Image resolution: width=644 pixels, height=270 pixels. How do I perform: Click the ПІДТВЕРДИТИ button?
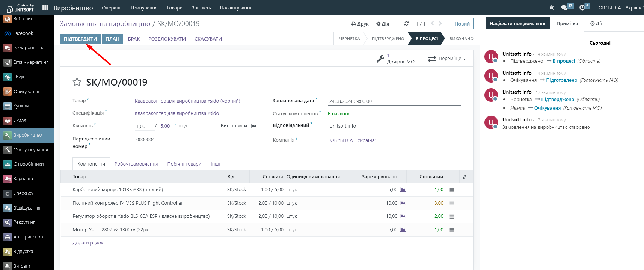point(80,39)
